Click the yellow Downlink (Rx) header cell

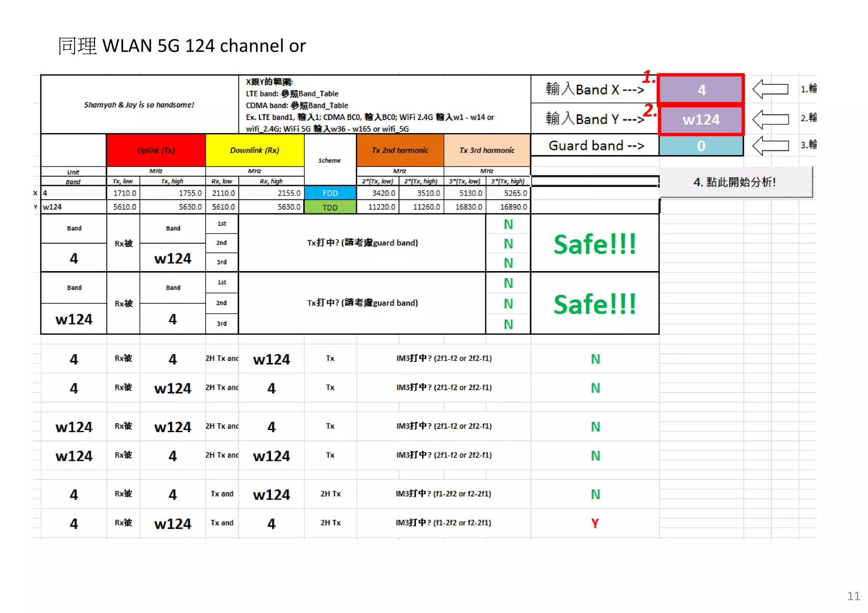[255, 150]
